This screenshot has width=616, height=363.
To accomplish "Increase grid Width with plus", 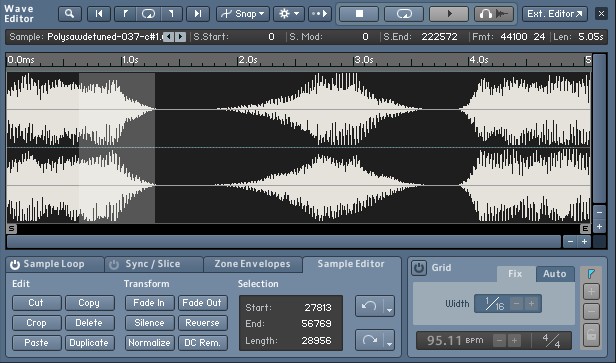I will [532, 304].
